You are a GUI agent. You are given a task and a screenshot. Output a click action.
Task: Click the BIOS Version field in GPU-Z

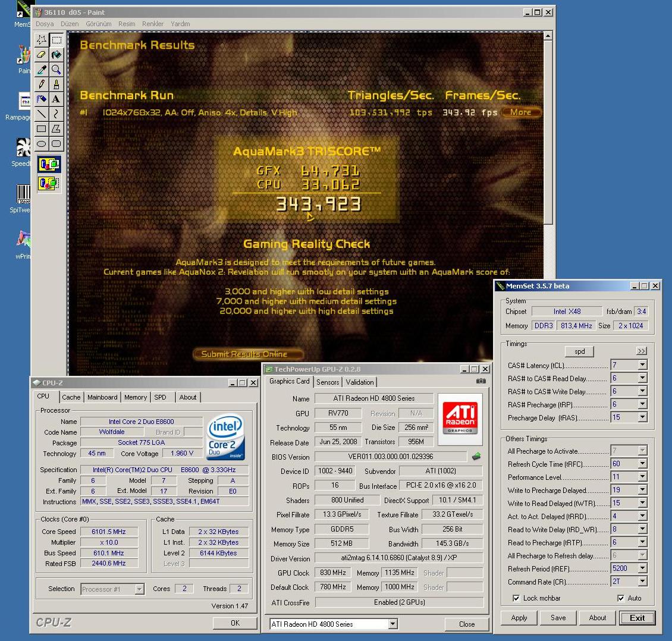click(x=391, y=456)
